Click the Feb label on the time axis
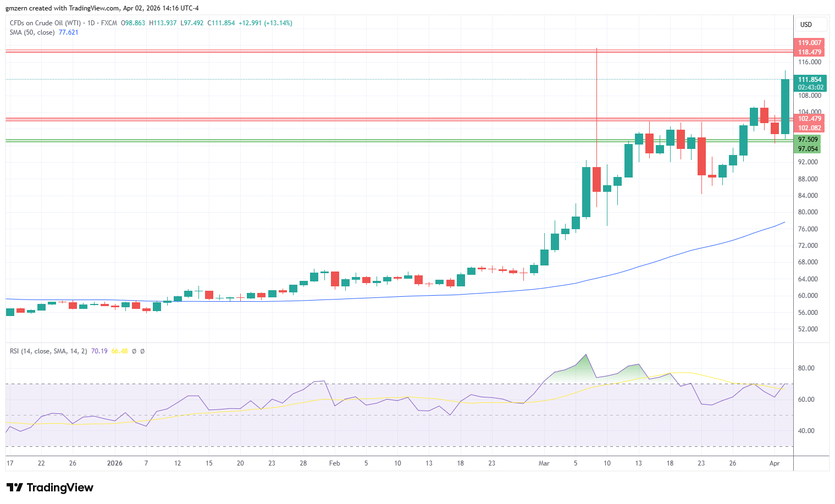Image resolution: width=835 pixels, height=504 pixels. (335, 463)
